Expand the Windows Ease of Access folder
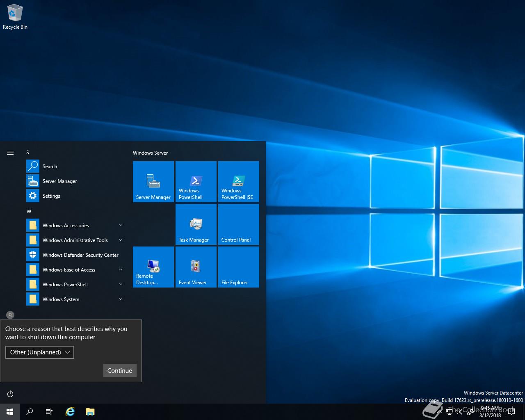This screenshot has width=525, height=420. pos(75,270)
